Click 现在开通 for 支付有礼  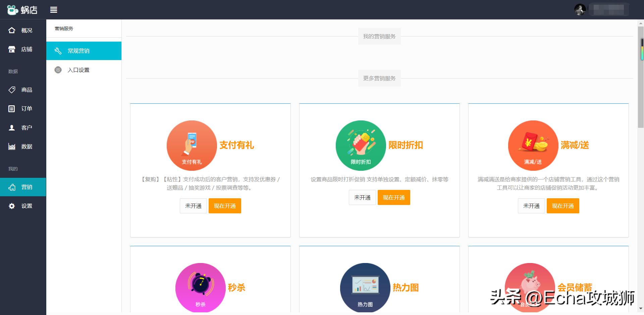pos(225,206)
